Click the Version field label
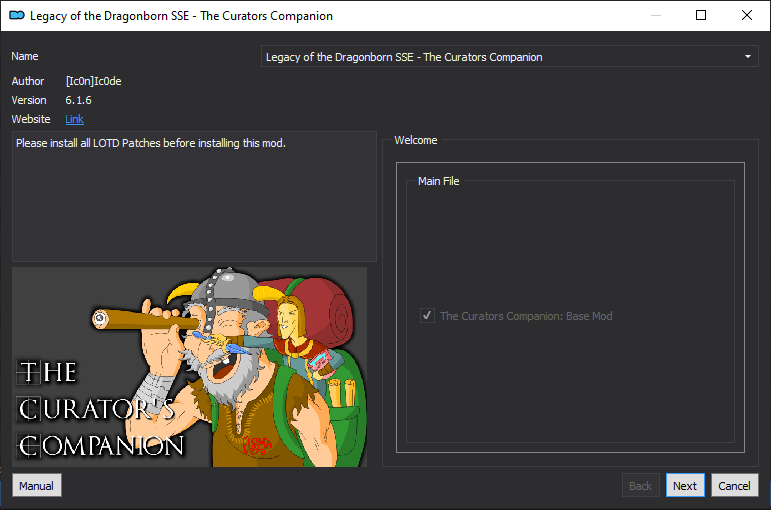The height and width of the screenshot is (510, 771). click(29, 100)
